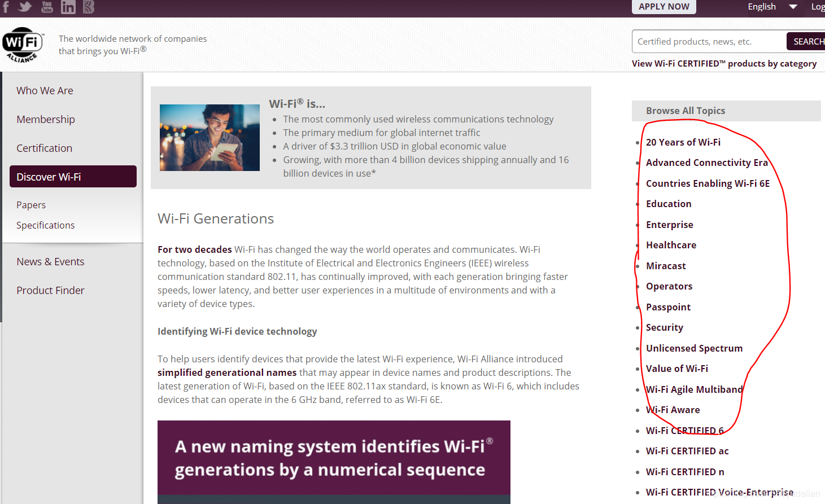Open the RSS feed icon
Screen dimensions: 825x504
(x=89, y=7)
